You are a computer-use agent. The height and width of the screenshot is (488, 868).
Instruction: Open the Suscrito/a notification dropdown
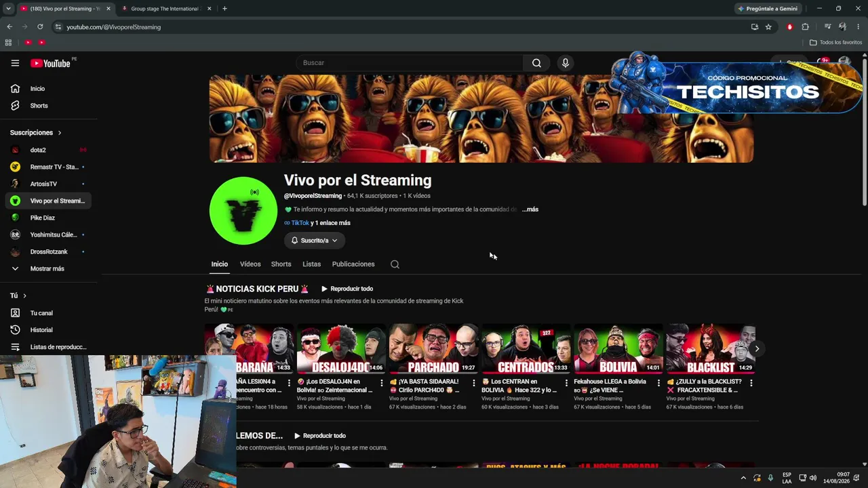click(315, 241)
